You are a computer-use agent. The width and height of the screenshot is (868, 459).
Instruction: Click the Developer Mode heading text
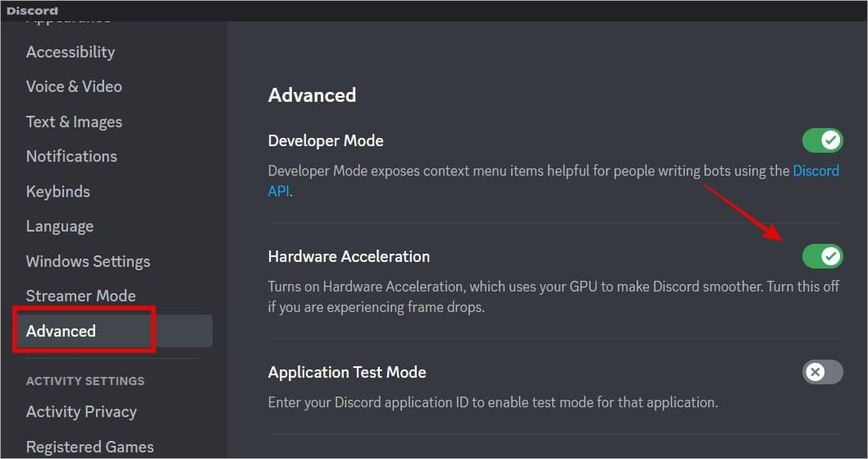326,140
